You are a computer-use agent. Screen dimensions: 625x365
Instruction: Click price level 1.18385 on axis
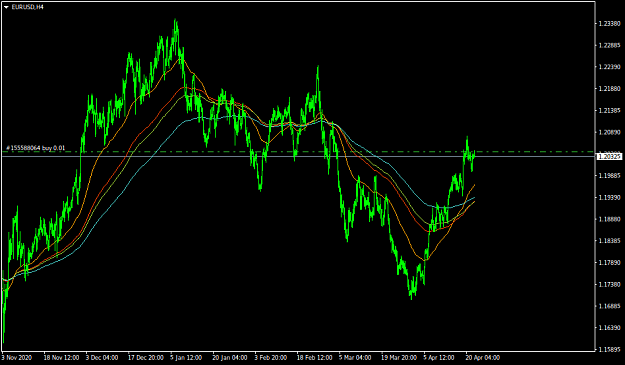click(x=610, y=241)
